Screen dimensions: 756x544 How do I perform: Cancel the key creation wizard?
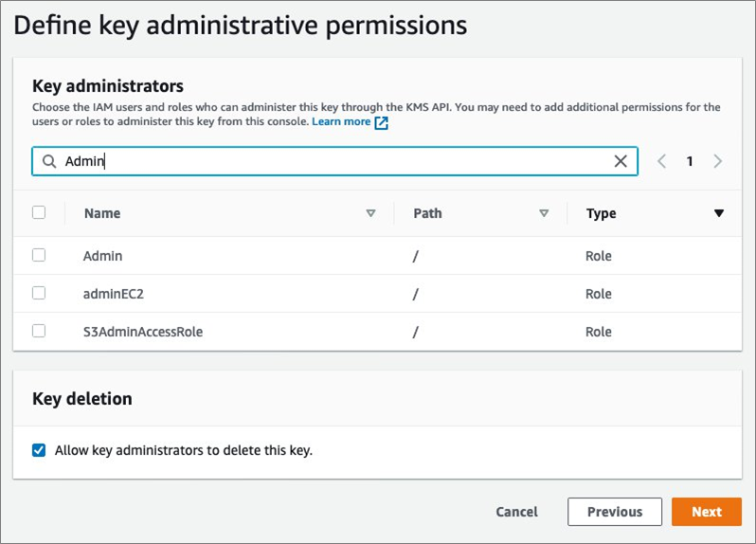[x=516, y=512]
